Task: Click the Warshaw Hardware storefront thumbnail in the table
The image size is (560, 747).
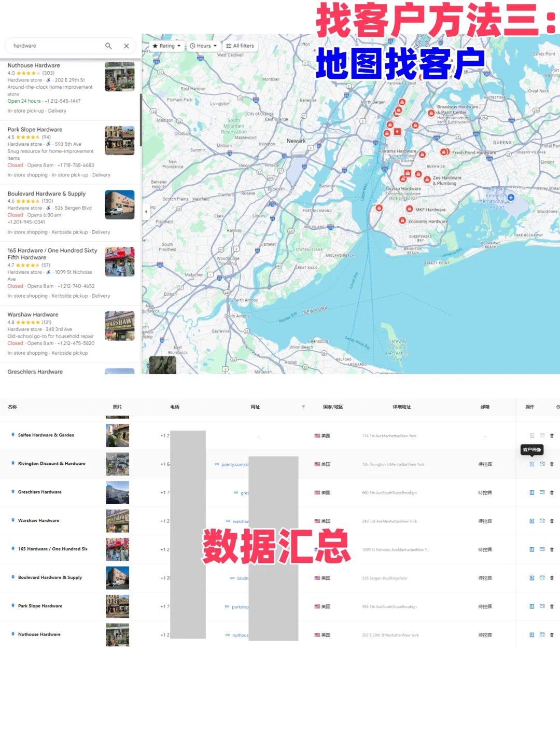Action: 117,521
